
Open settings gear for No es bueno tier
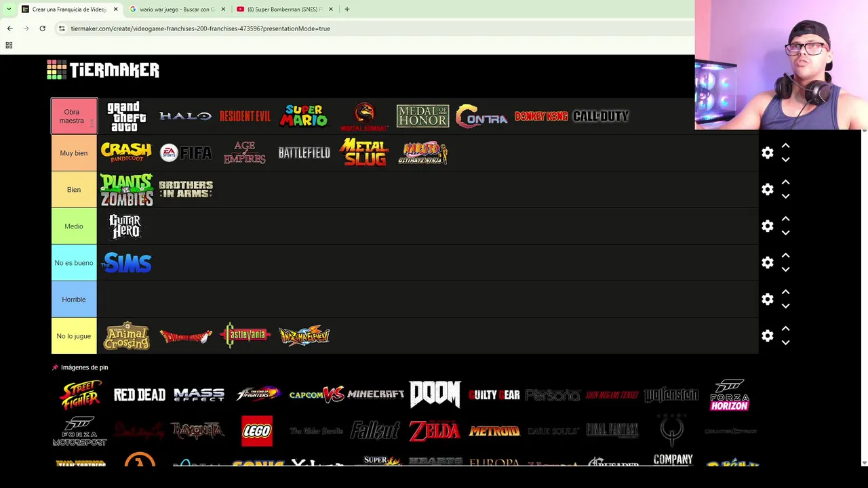click(x=767, y=263)
